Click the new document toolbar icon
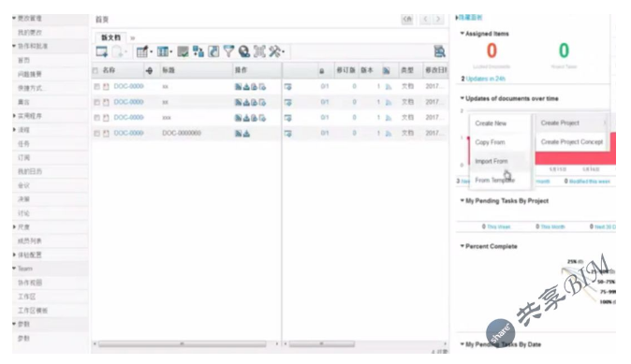The height and width of the screenshot is (364, 631). 102,51
